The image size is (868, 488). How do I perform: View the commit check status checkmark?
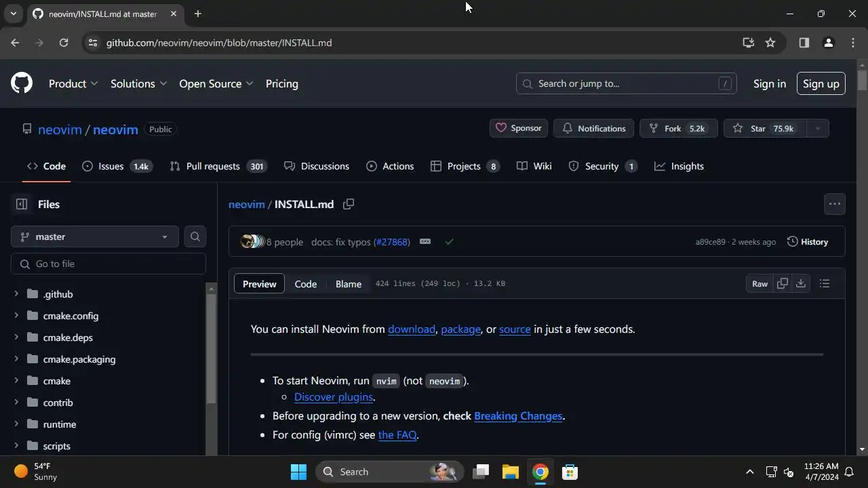coord(449,241)
